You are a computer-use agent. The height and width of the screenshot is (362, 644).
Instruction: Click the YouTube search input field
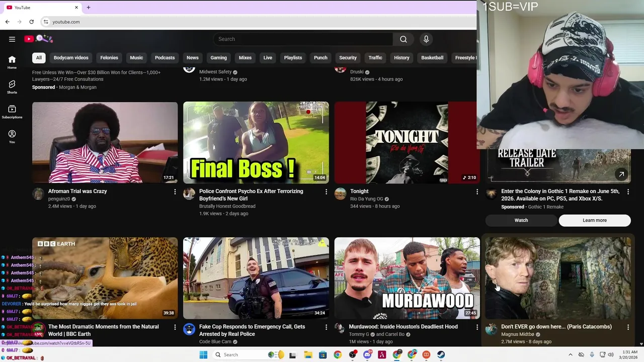point(303,39)
